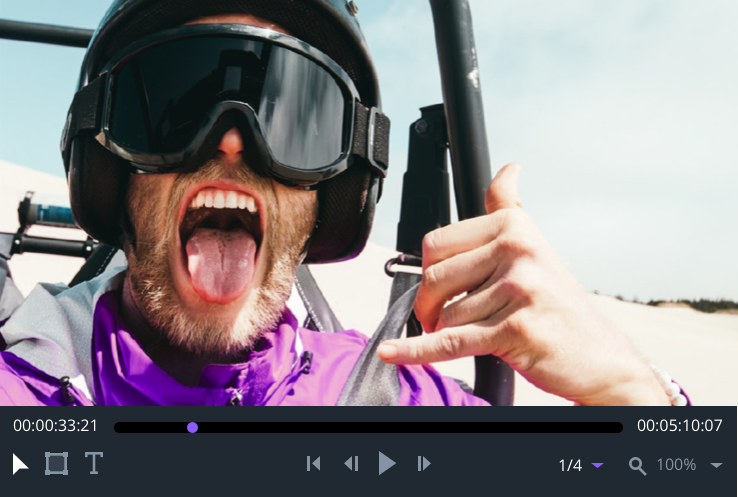738x497 pixels.
Task: Click the current timecode 00:00:33:21
Action: tap(56, 426)
